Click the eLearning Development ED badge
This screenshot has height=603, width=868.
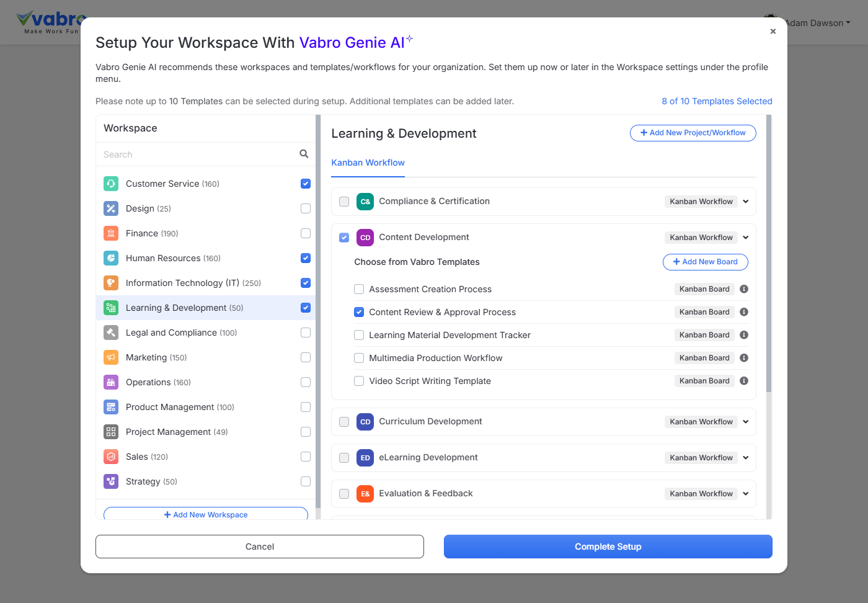pos(365,458)
